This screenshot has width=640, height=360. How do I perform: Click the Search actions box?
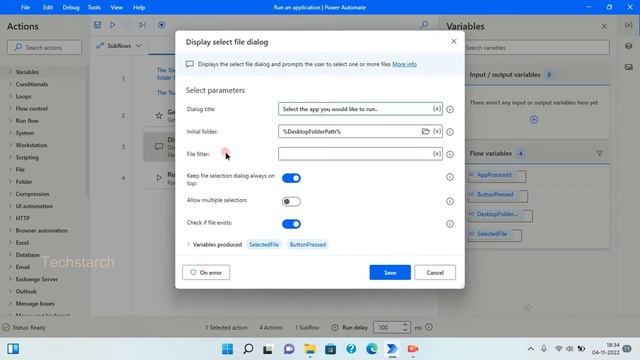44,47
